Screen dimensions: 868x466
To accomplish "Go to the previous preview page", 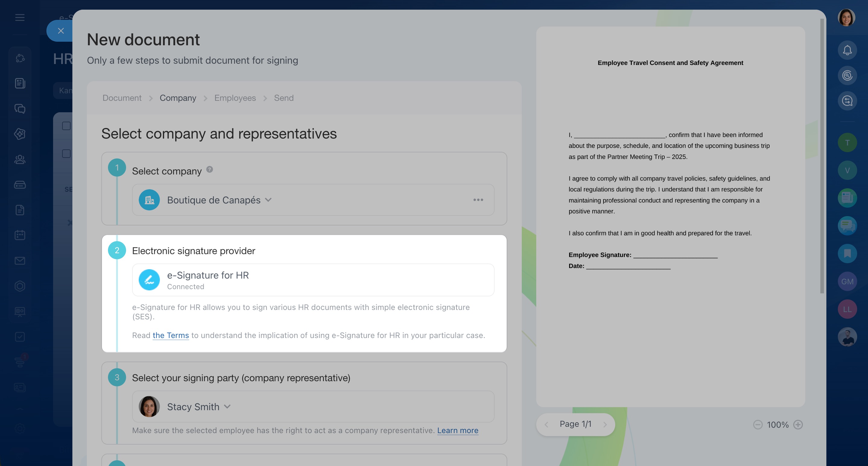I will [546, 425].
